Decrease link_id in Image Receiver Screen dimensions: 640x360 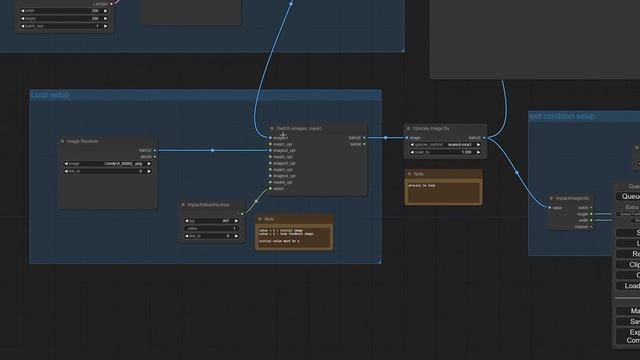pyautogui.click(x=66, y=171)
